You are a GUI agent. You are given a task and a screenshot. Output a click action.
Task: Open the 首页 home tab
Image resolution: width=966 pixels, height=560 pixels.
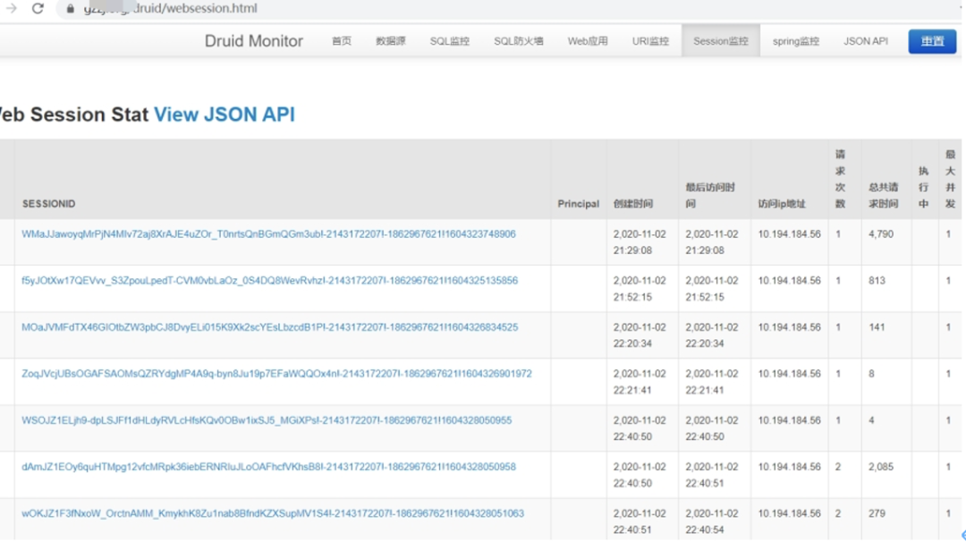click(x=342, y=41)
